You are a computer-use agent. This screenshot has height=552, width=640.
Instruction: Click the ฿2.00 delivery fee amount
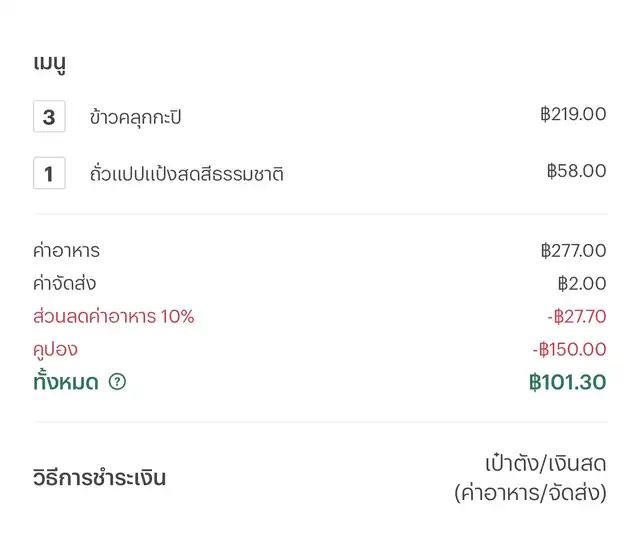(581, 283)
